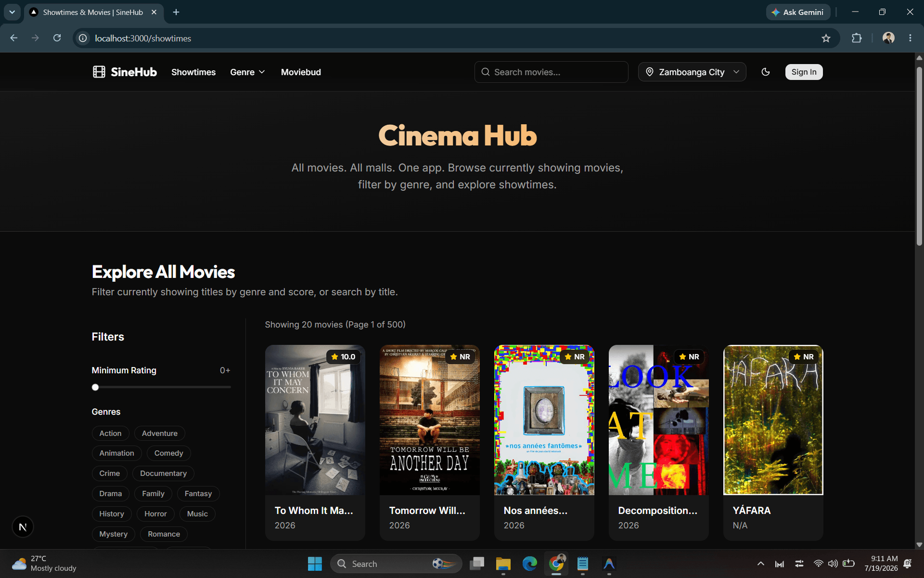Toggle the Comedy genre filter

point(168,453)
